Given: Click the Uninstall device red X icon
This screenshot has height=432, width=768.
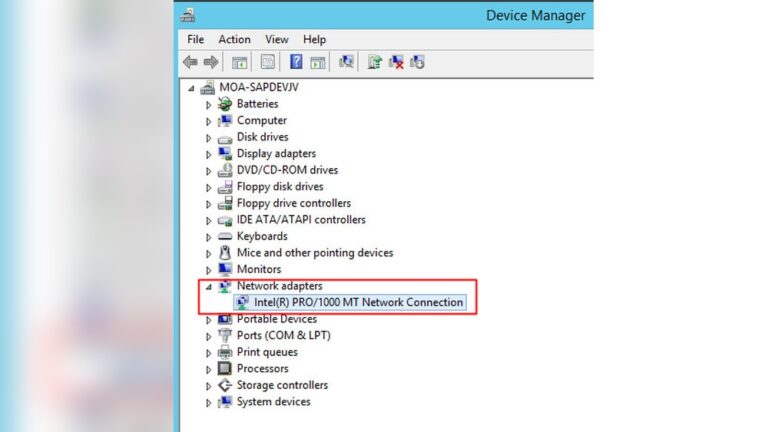Looking at the screenshot, I should click(396, 62).
